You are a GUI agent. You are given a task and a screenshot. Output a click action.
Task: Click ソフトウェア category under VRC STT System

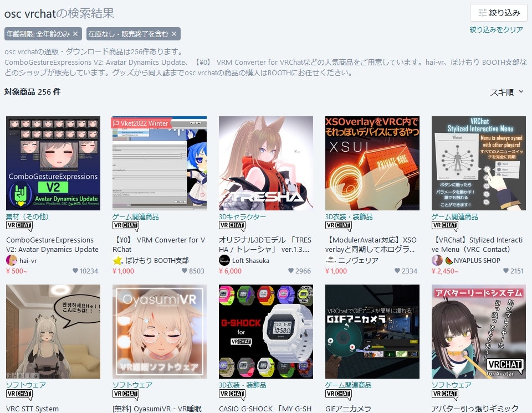(26, 385)
